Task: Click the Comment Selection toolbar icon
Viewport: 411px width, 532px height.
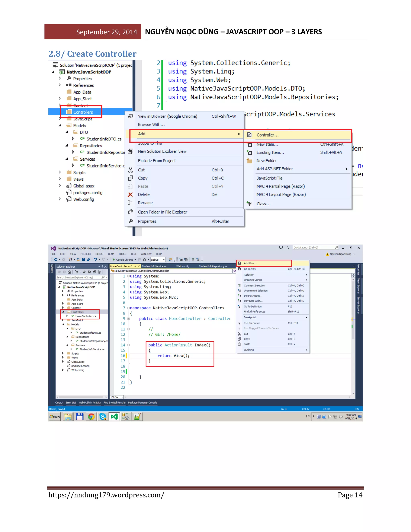Action: tap(193, 259)
